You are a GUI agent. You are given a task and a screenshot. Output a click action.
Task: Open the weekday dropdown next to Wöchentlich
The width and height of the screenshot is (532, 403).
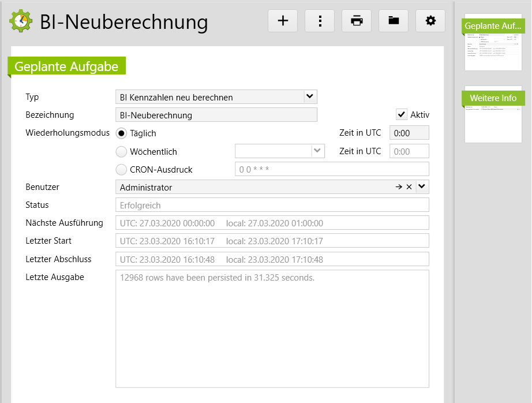(x=317, y=151)
